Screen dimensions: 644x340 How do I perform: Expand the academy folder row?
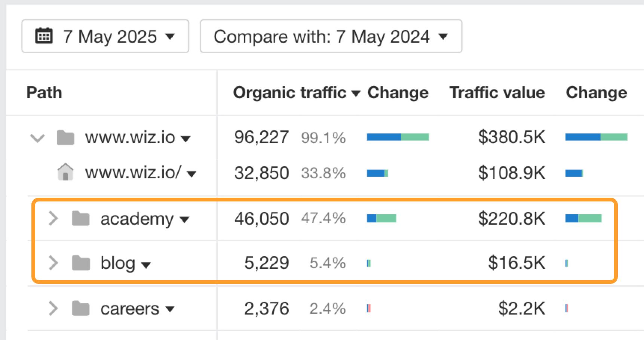click(53, 219)
